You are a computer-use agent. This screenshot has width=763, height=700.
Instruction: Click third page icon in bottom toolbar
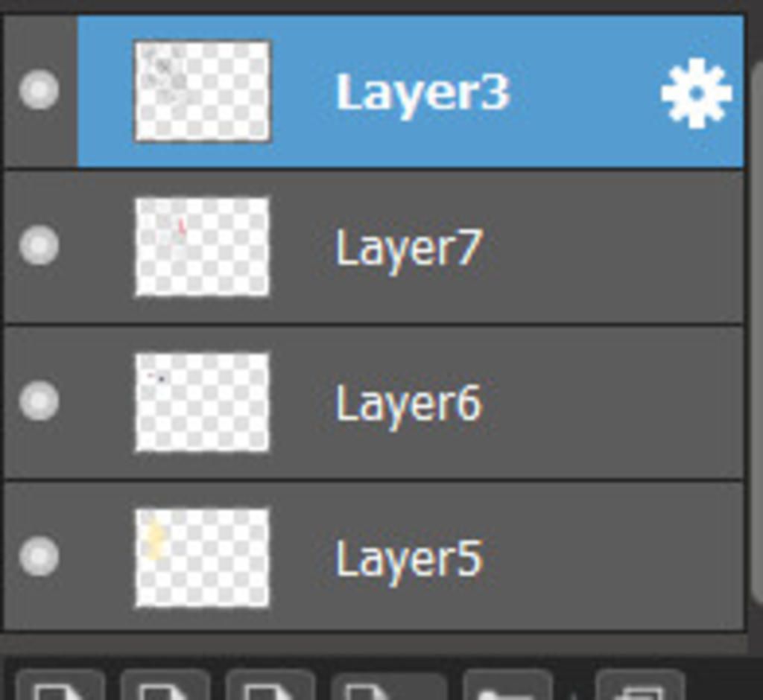[x=270, y=688]
